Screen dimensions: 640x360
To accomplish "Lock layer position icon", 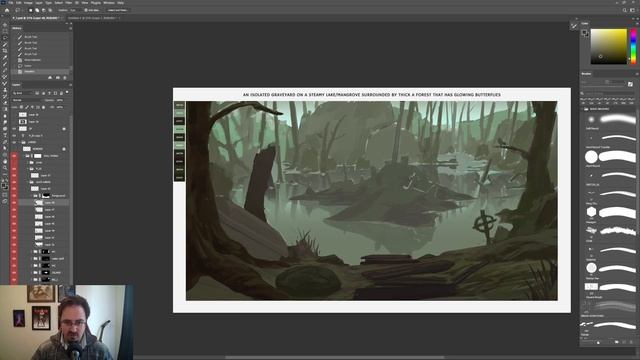I will [32, 107].
